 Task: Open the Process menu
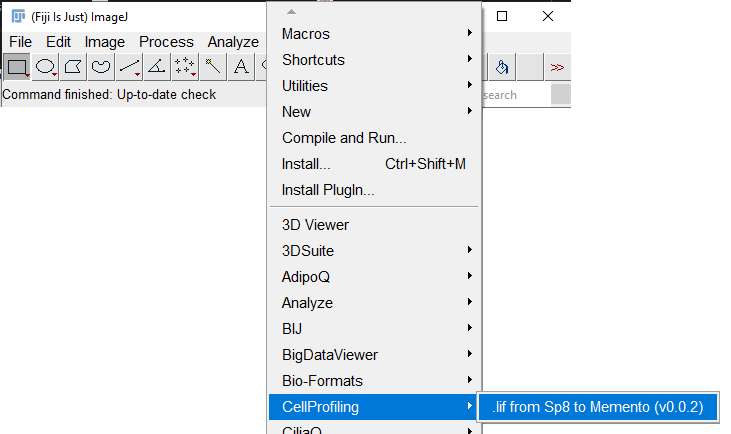point(166,42)
